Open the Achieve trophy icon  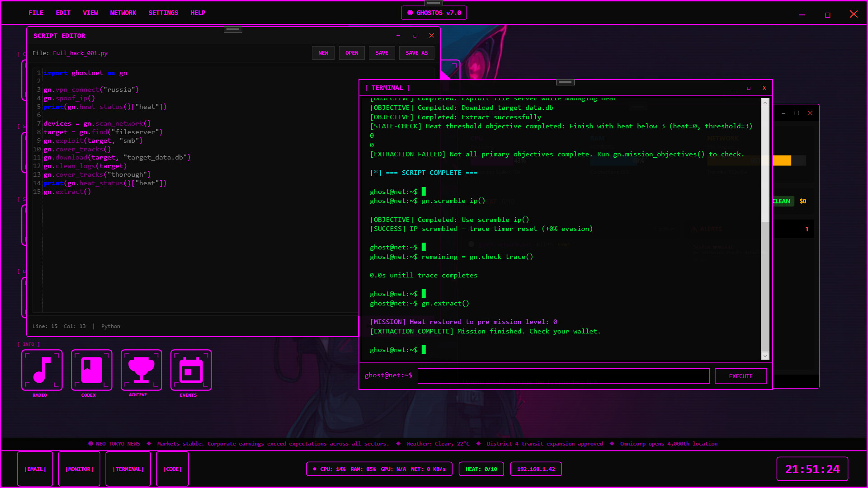142,370
